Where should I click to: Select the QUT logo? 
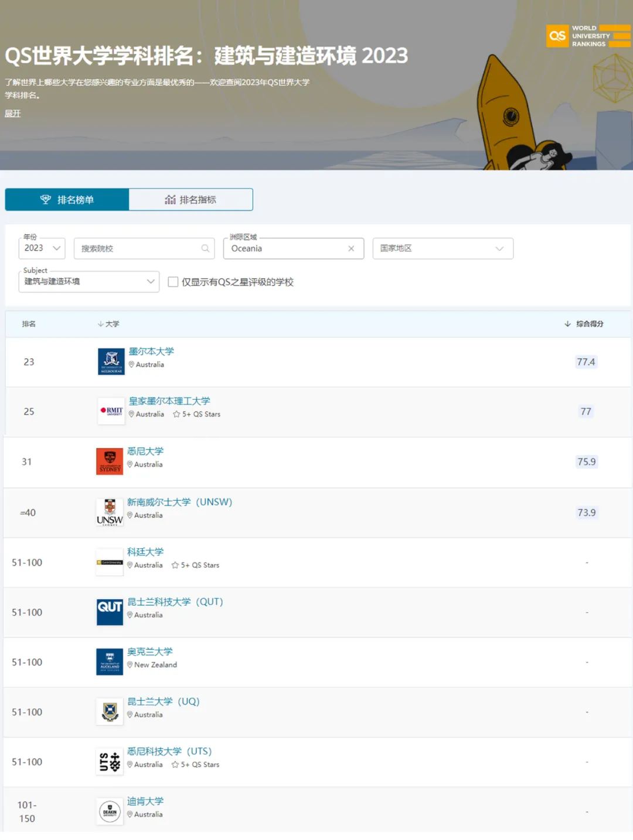tap(110, 612)
